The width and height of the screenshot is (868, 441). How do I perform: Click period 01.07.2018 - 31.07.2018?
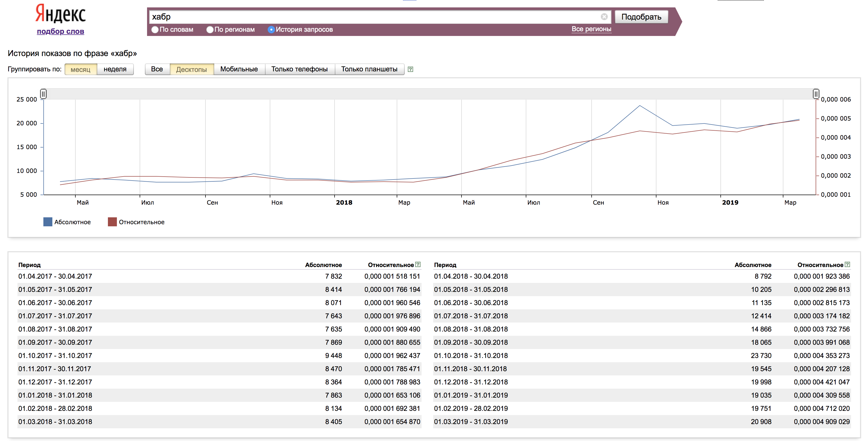tap(471, 316)
